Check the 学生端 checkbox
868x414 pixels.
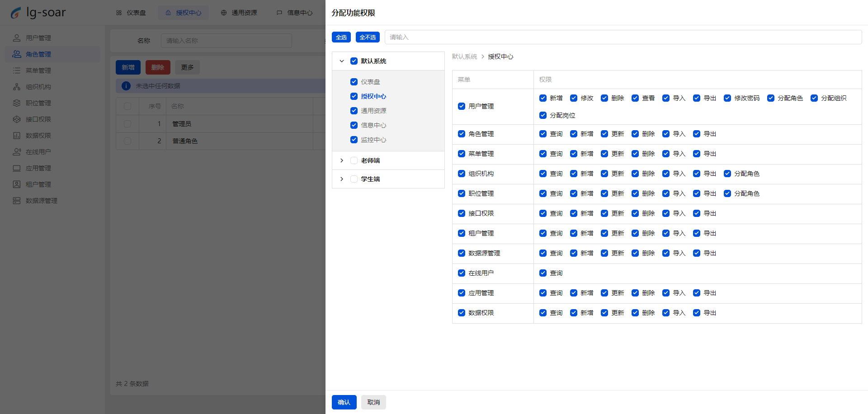354,179
